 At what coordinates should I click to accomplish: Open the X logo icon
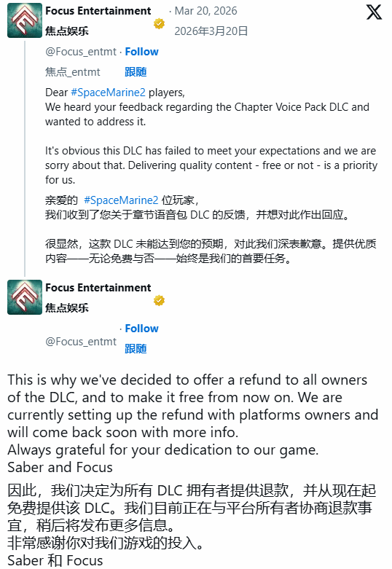click(374, 12)
